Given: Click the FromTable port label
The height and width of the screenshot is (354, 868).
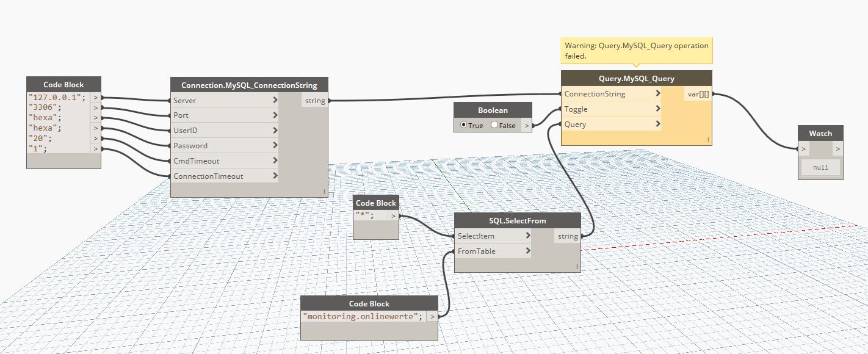Looking at the screenshot, I should (x=476, y=251).
